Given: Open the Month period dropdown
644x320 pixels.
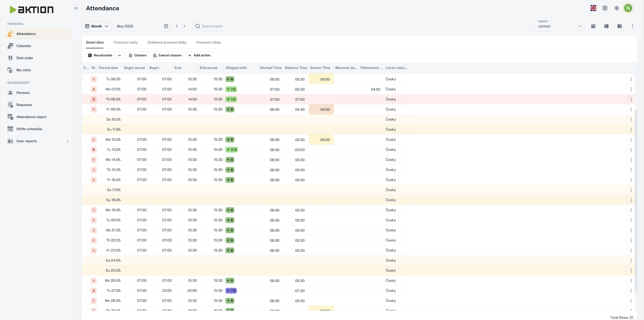Looking at the screenshot, I should [x=96, y=26].
